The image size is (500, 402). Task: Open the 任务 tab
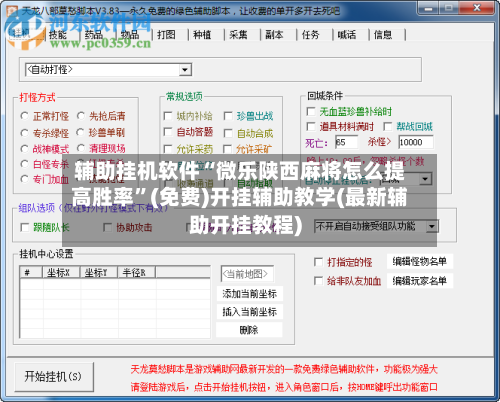(x=310, y=35)
